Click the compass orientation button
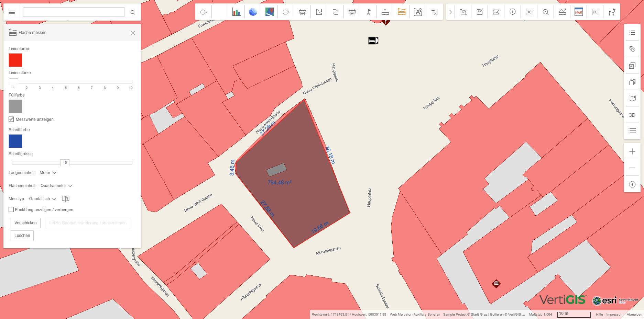The image size is (644, 319). (632, 184)
